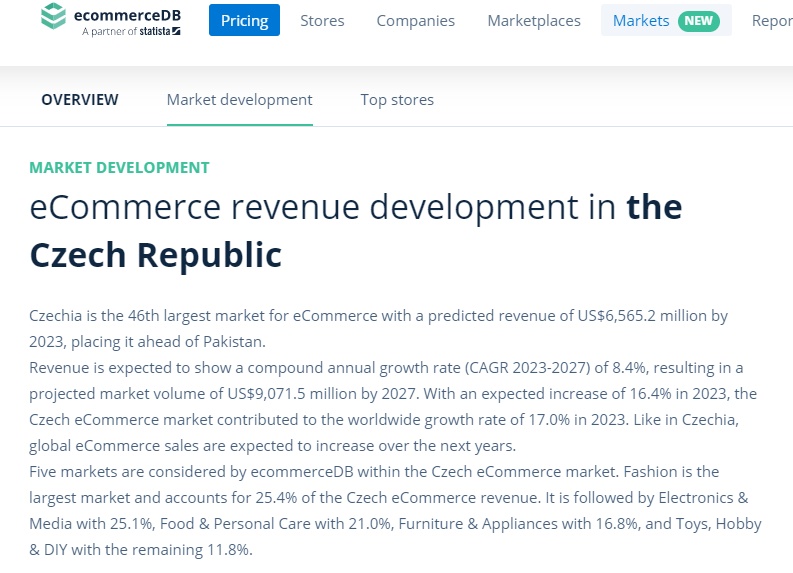Open the Stores navigation item
This screenshot has height=573, width=793.
(322, 20)
